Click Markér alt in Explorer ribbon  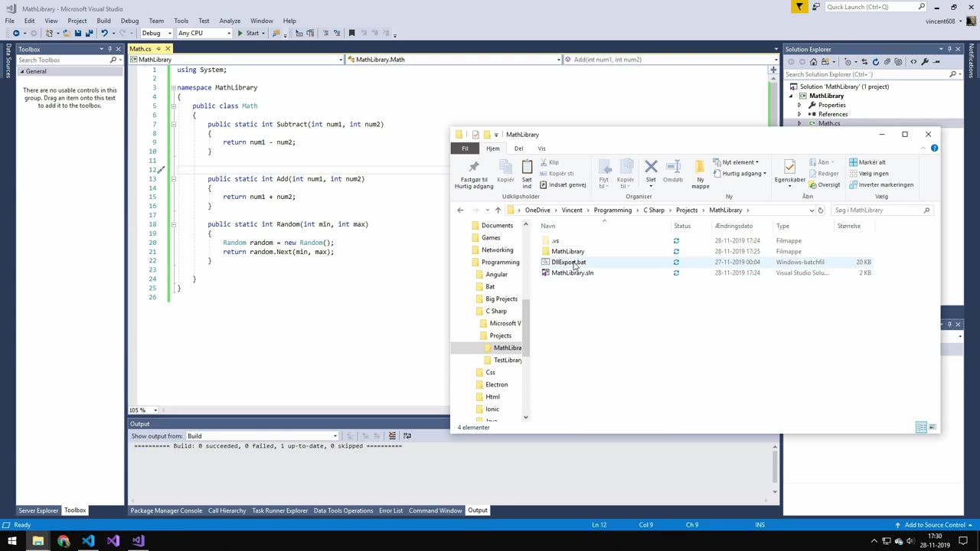(x=867, y=162)
